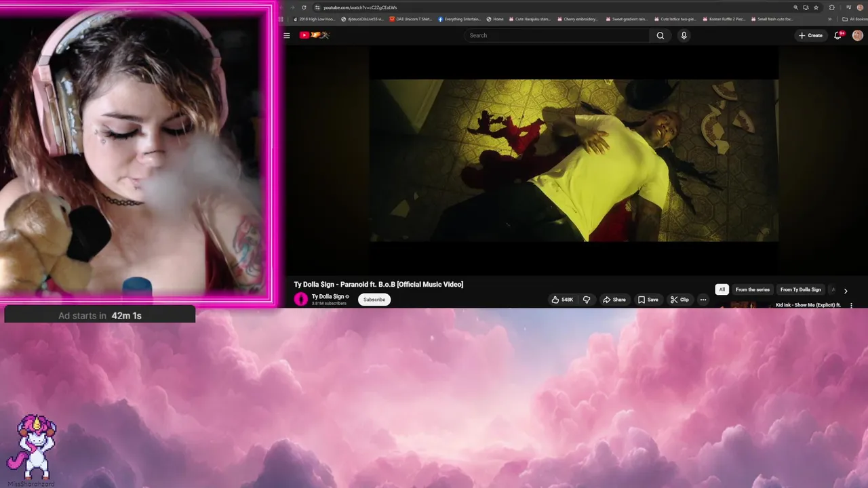Click the video title 'Ty Dolla $ign - Paranoid ft. B.o.B'

[378, 284]
